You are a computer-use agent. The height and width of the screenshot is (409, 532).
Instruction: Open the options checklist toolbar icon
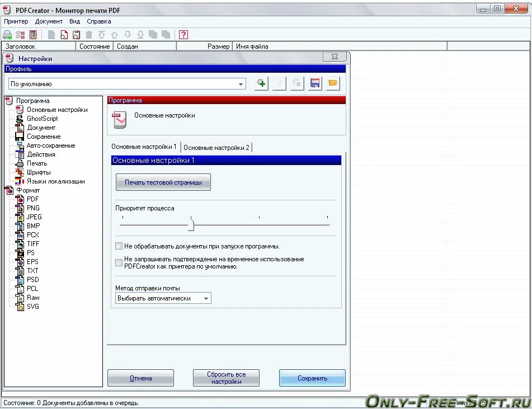click(20, 35)
